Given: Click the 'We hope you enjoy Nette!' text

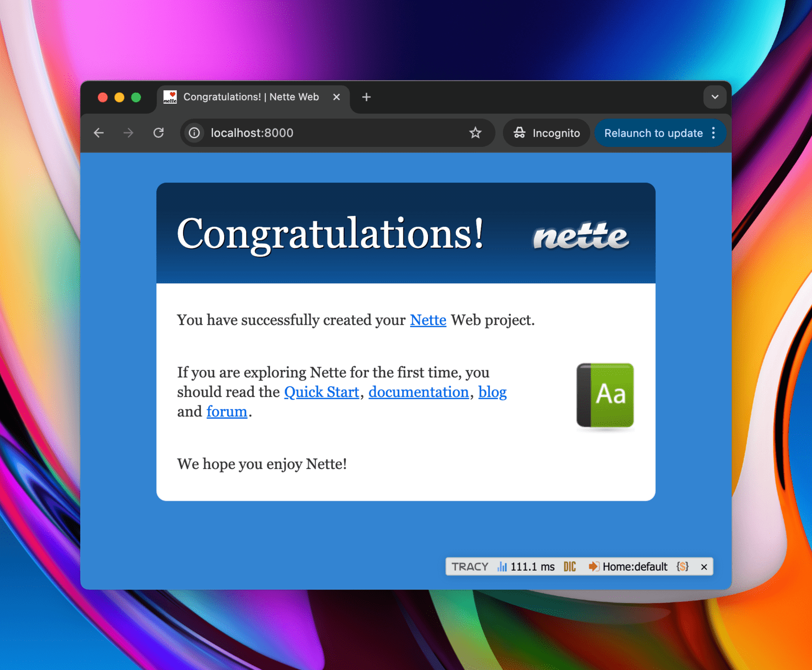Looking at the screenshot, I should click(x=262, y=464).
